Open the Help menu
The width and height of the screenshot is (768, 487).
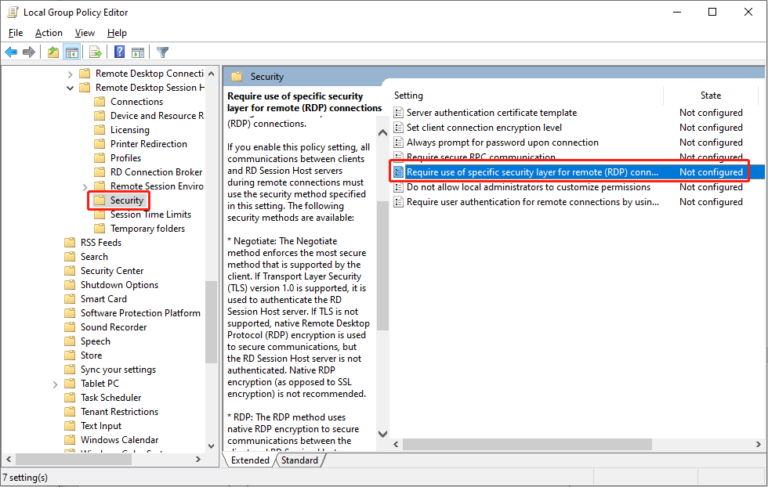(117, 33)
